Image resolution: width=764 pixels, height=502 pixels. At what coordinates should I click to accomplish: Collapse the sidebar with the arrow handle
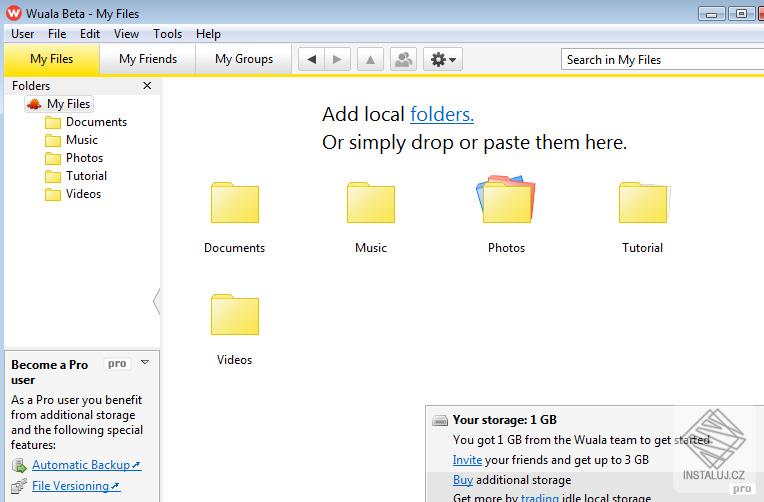point(156,301)
